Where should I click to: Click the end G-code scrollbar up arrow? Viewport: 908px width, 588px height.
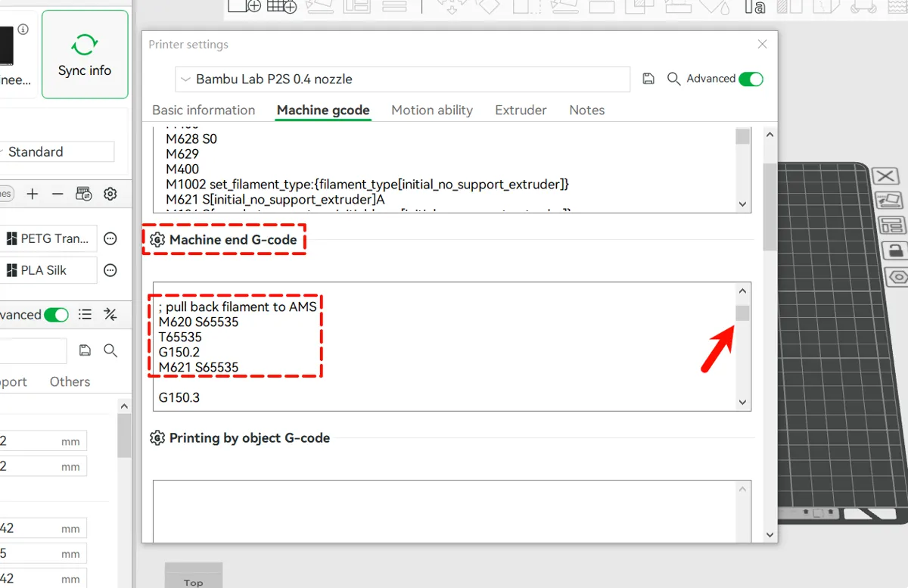tap(743, 291)
